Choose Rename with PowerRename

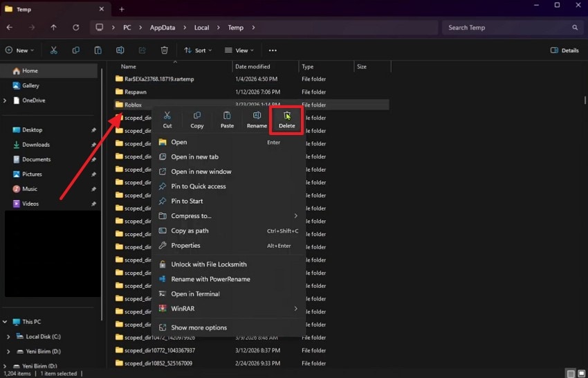(x=229, y=279)
